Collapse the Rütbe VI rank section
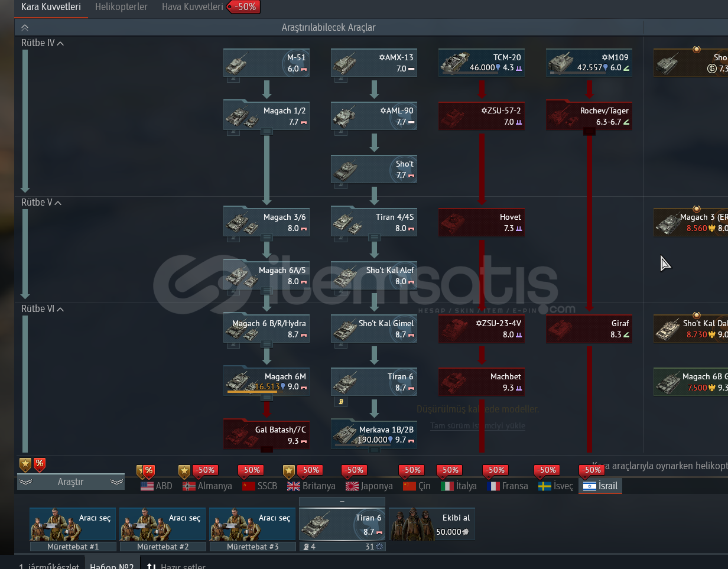 [43, 309]
